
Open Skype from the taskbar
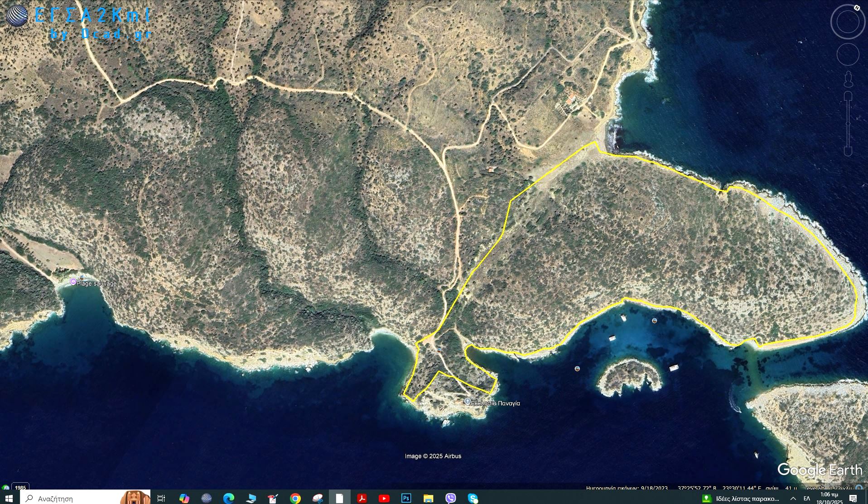[x=473, y=498]
